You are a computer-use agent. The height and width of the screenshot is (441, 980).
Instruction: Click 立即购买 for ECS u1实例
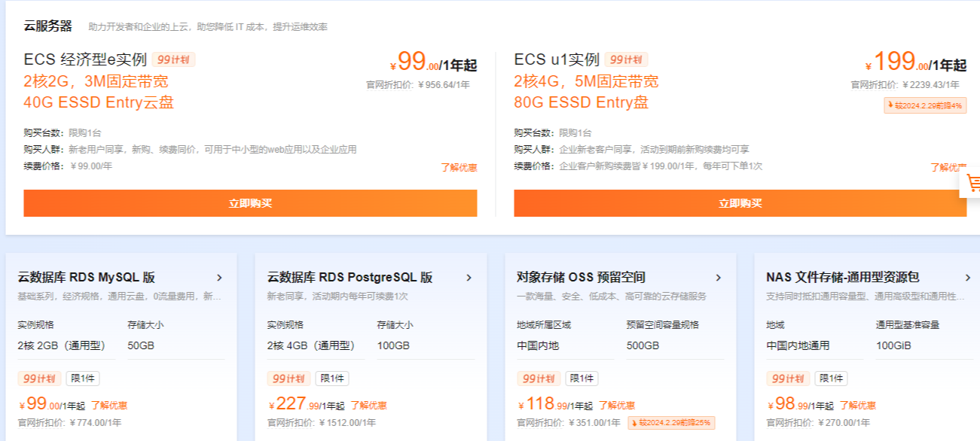point(740,203)
